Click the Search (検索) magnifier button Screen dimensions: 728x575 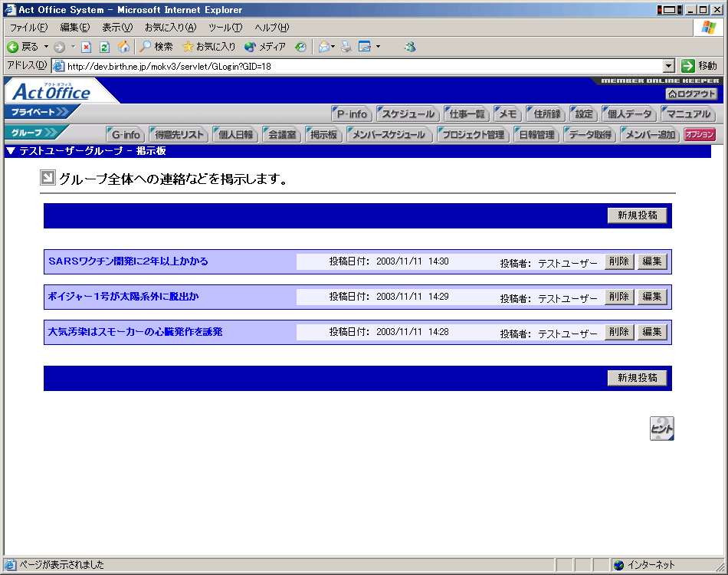coord(156,47)
